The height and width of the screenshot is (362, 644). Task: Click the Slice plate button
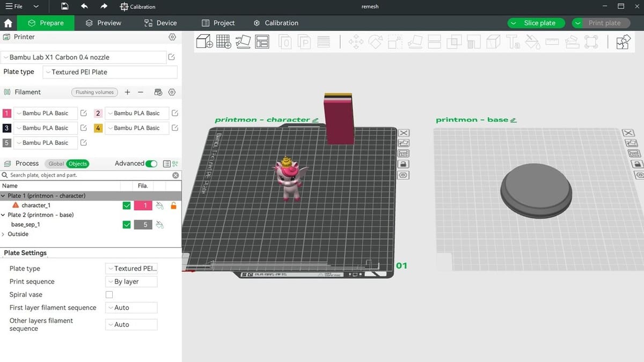(x=539, y=23)
